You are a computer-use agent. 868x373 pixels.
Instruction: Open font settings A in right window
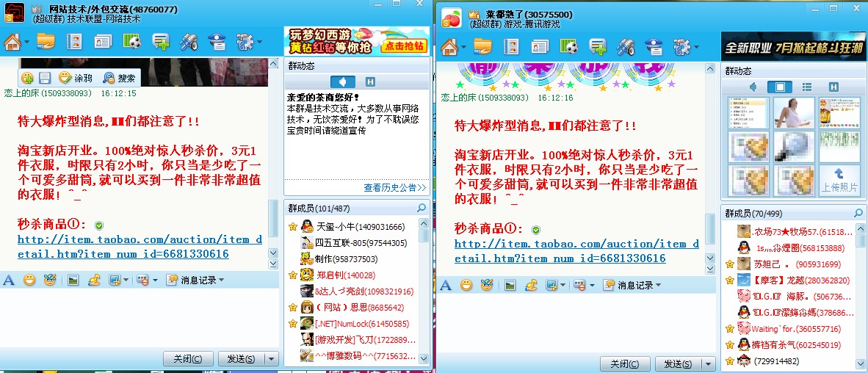(x=445, y=285)
